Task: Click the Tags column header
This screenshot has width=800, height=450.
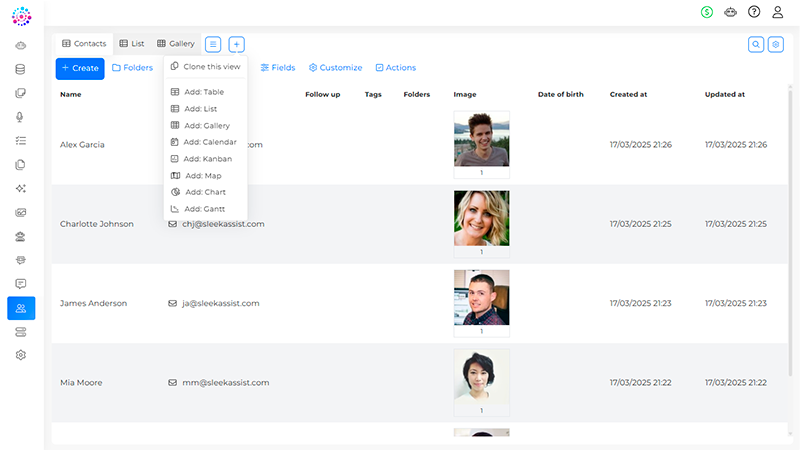Action: (x=373, y=94)
